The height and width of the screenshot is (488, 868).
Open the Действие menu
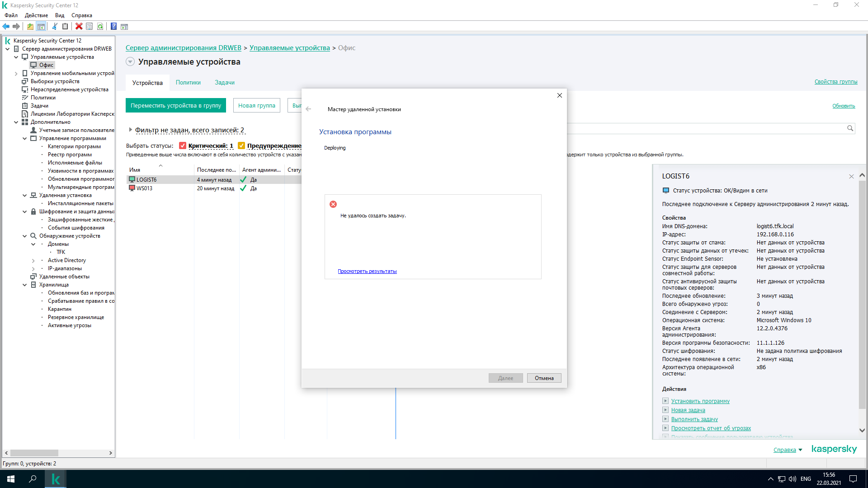36,15
